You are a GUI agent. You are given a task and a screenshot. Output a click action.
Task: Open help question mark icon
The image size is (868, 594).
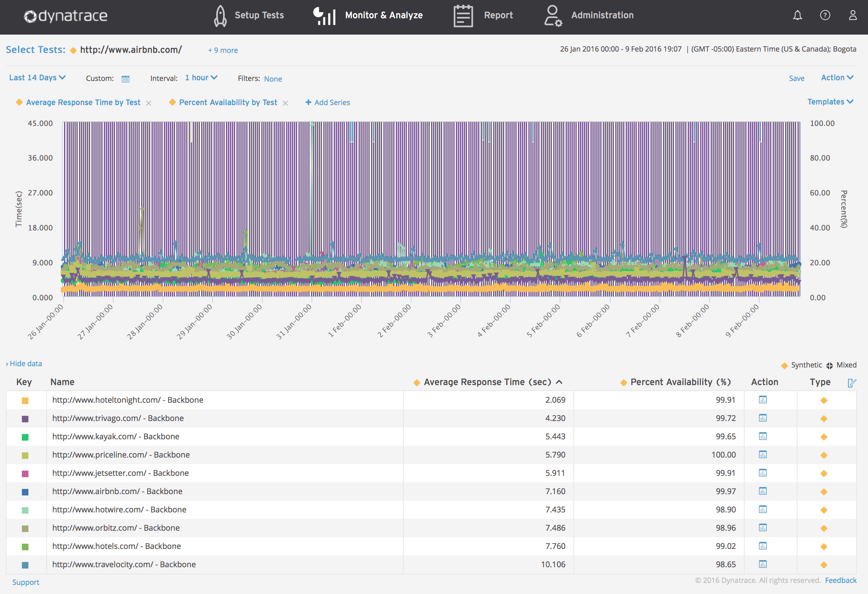coord(825,15)
